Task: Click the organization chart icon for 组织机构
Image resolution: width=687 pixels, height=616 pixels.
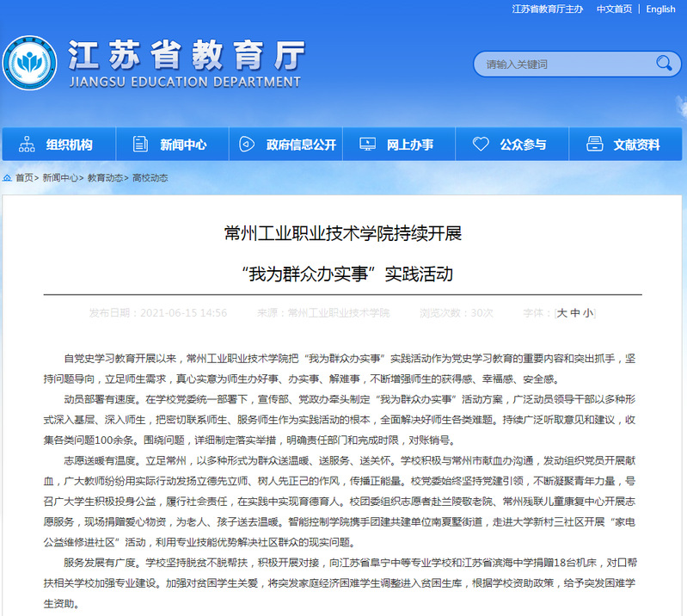Action: [27, 145]
